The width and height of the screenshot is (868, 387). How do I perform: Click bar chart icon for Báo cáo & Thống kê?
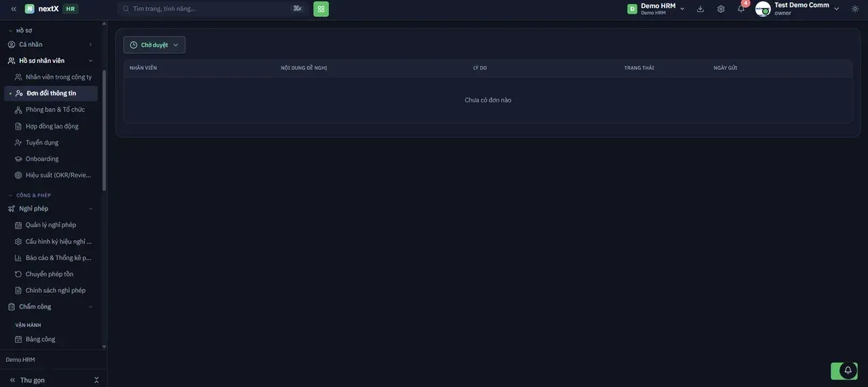point(18,258)
